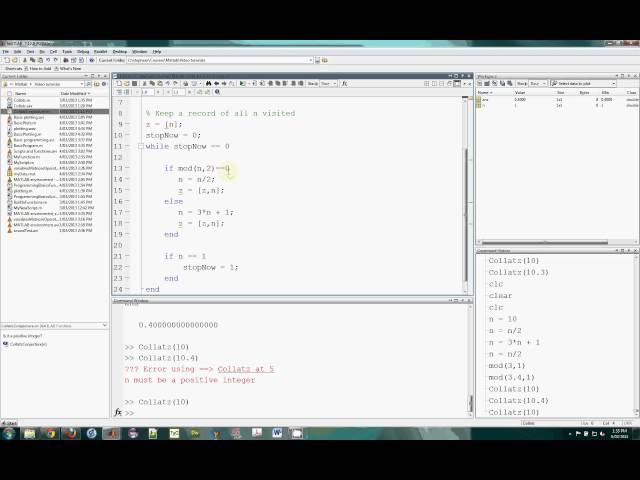Open the Current Folder path dropdown

pos(311,60)
